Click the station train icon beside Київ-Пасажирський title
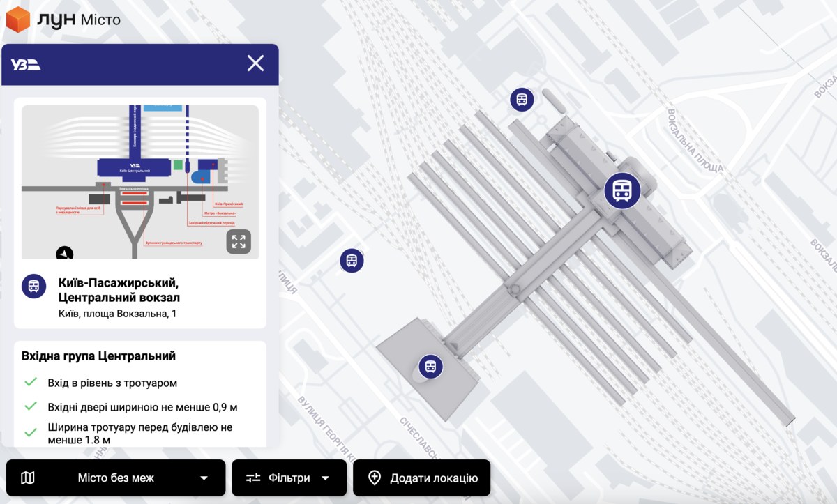Screen dimensions: 837x504 pyautogui.click(x=33, y=286)
